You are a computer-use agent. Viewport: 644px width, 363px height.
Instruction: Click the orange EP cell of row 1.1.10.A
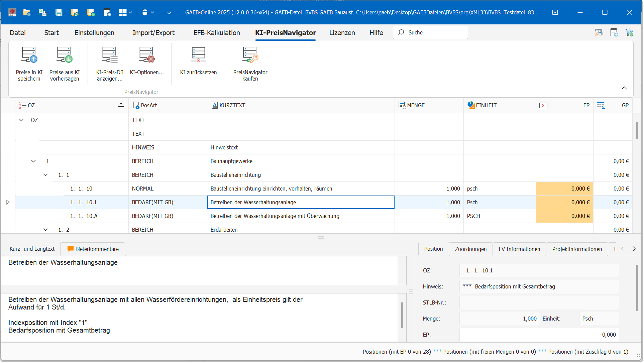click(x=564, y=216)
